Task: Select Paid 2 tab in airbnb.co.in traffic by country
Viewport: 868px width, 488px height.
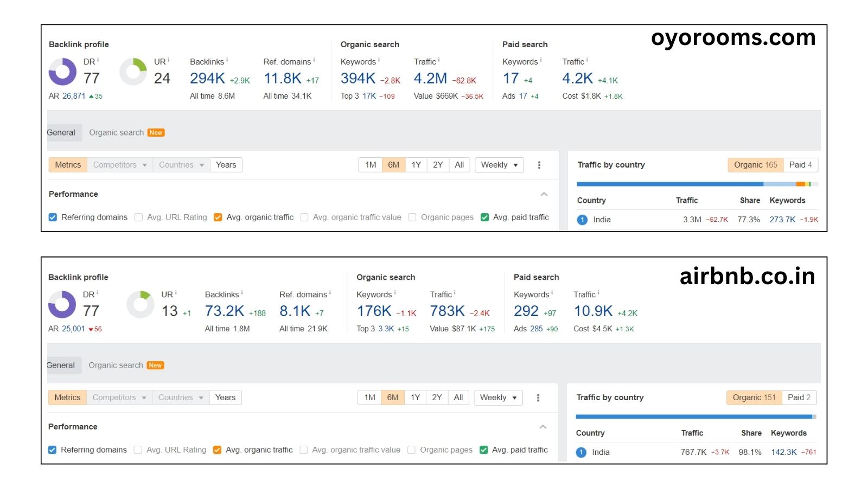Action: click(799, 397)
